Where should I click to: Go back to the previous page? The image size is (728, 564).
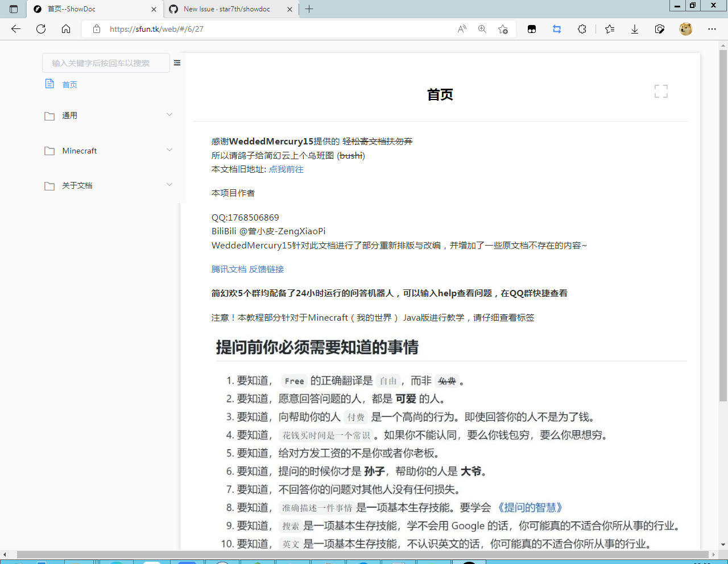tap(16, 29)
